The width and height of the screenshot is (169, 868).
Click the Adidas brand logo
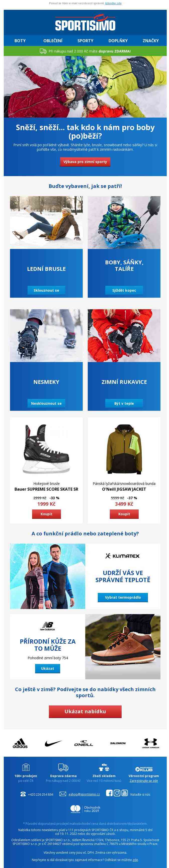tap(20, 743)
